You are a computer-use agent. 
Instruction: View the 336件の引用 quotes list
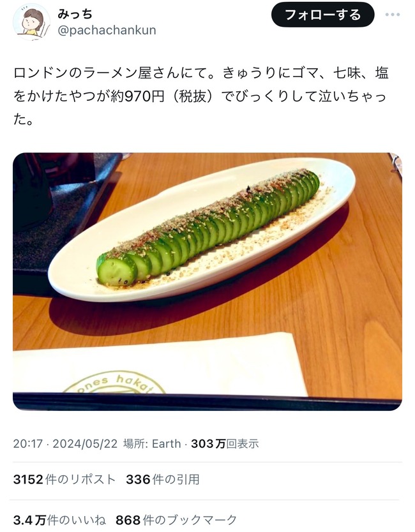(163, 480)
